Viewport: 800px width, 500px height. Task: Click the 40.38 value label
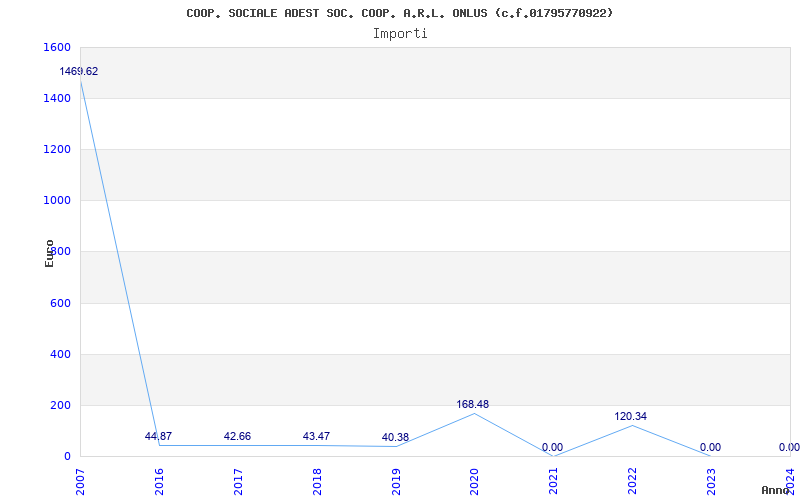(395, 438)
